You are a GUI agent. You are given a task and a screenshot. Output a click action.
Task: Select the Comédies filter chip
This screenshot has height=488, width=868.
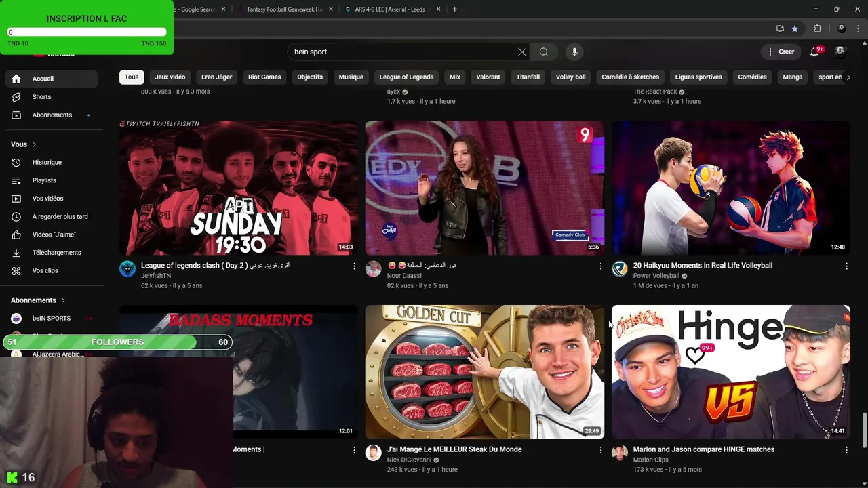752,77
